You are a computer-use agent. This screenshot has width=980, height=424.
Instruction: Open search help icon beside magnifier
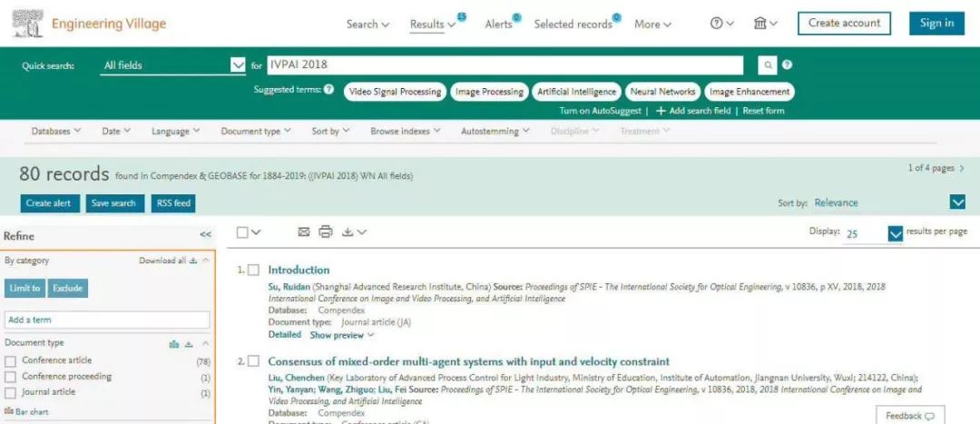point(787,65)
